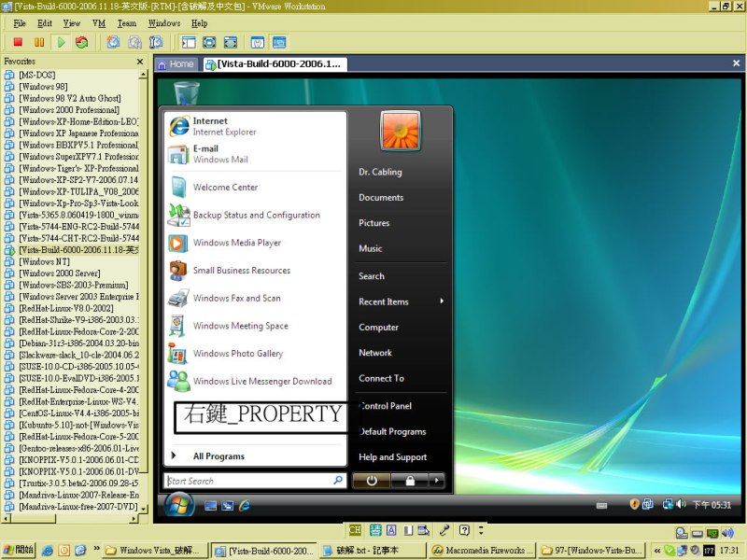Select [Windows NT] in Favorites list
747x560 pixels.
[x=44, y=261]
